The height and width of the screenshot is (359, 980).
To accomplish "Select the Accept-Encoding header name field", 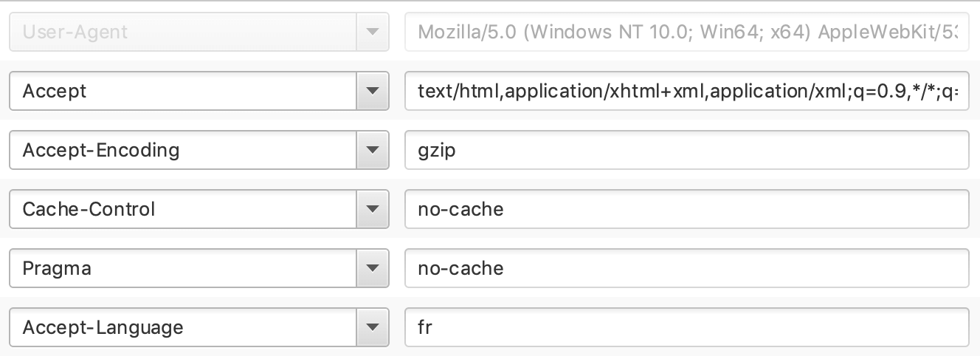I will (182, 150).
